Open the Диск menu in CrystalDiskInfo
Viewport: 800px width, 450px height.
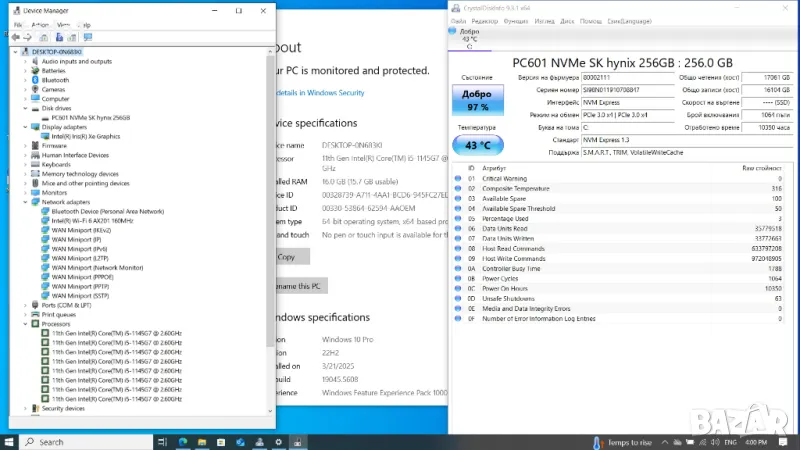(567, 20)
